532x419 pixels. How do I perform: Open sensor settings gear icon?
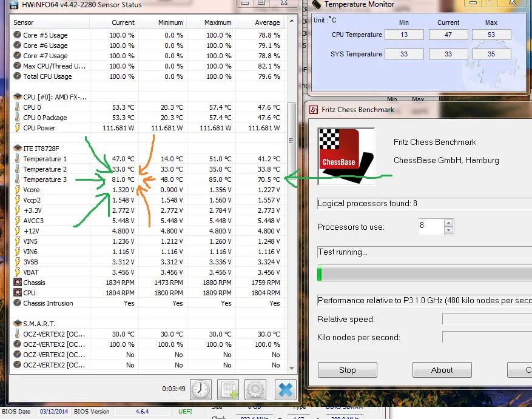click(x=255, y=389)
